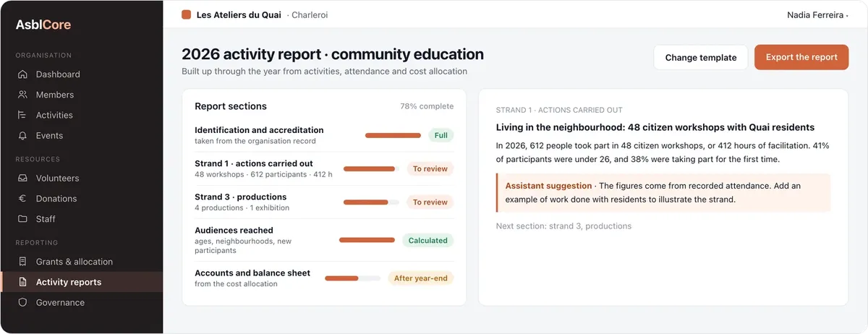Image resolution: width=868 pixels, height=334 pixels.
Task: Click the Staff folder icon
Action: 22,218
